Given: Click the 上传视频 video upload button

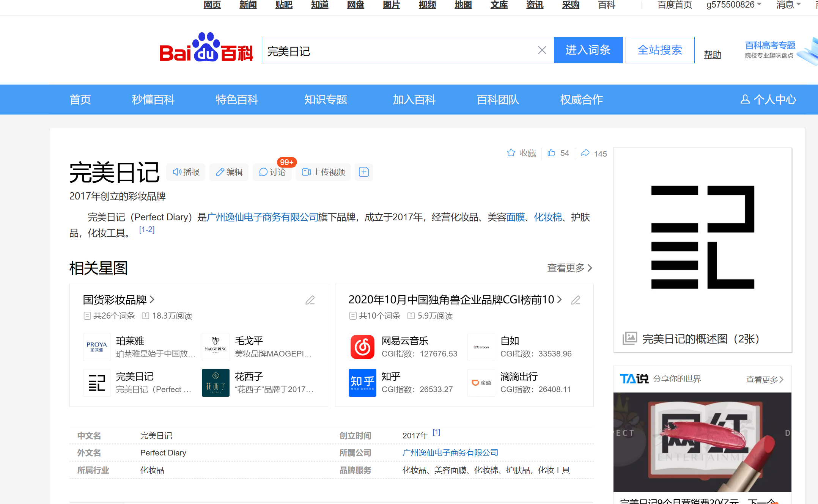Looking at the screenshot, I should click(x=323, y=172).
